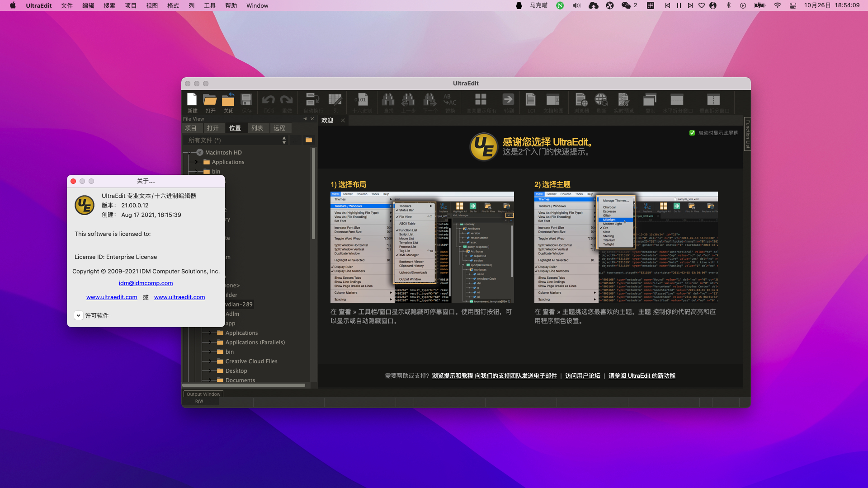Open the Function List side panel tab

pyautogui.click(x=748, y=134)
